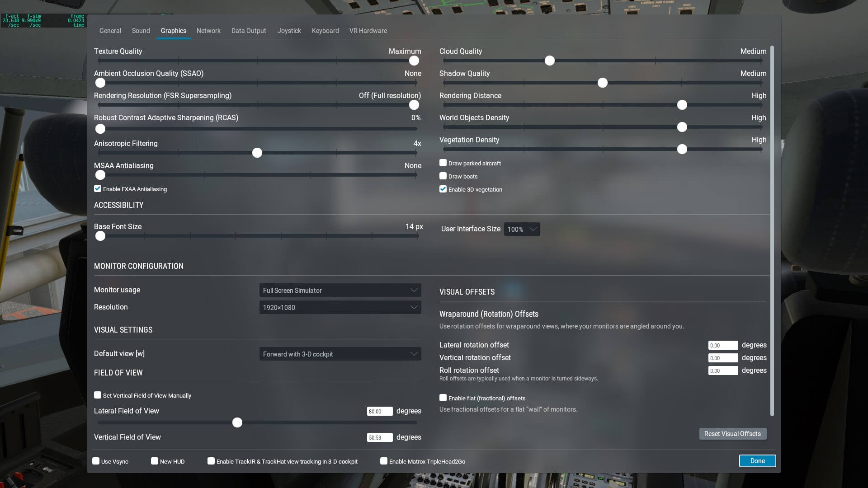Enable Use Vsync option
The width and height of the screenshot is (868, 488).
[96, 461]
